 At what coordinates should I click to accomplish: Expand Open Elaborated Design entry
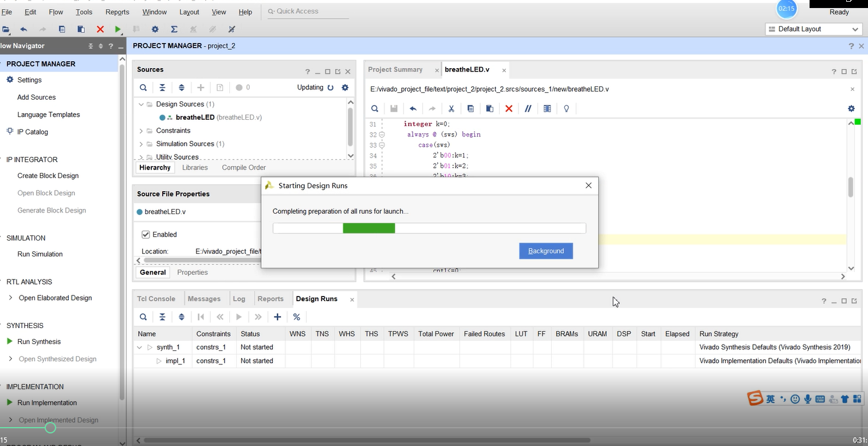pyautogui.click(x=10, y=298)
